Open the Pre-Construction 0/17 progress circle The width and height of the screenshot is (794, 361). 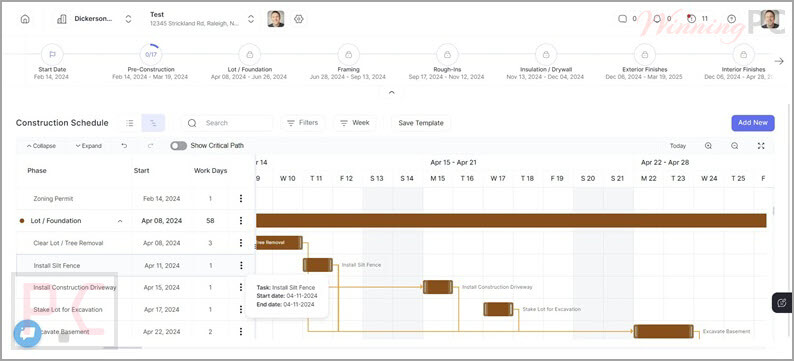(x=150, y=54)
